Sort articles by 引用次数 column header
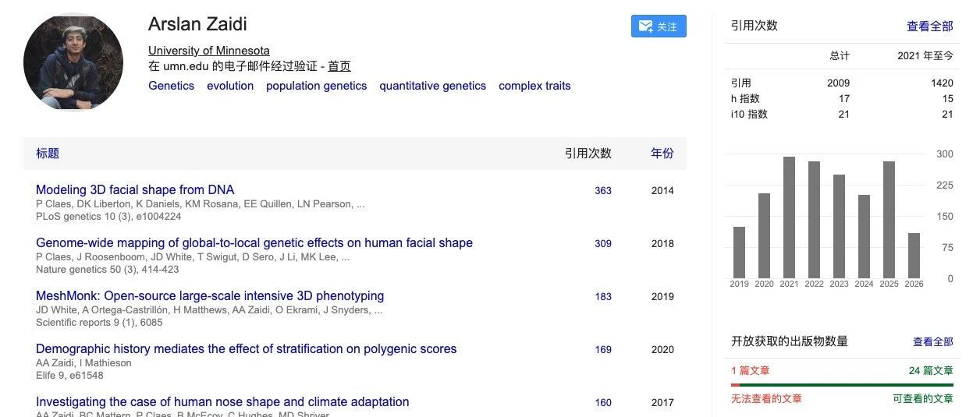 pos(588,154)
